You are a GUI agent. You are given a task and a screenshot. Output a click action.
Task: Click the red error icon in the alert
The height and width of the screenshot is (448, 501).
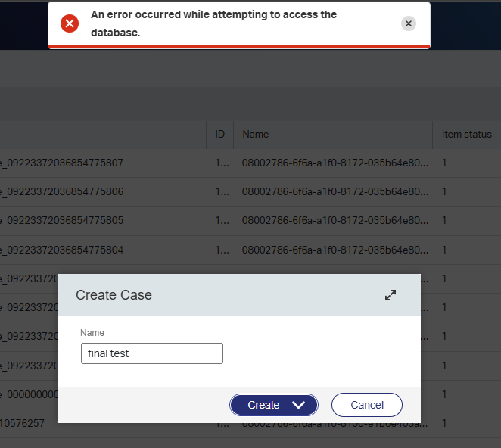(x=70, y=23)
